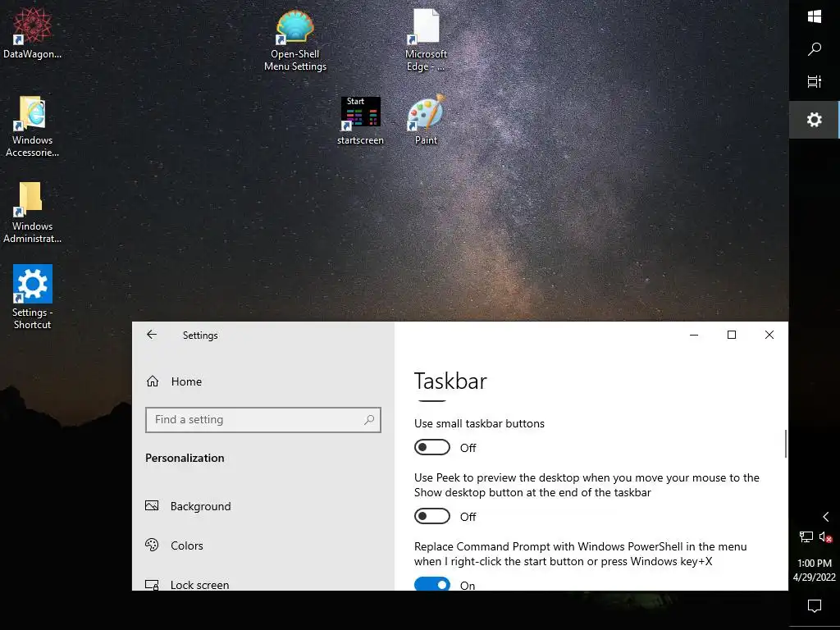This screenshot has width=840, height=630.
Task: Select the Windows Accessories folder shortcut
Action: pos(32,127)
